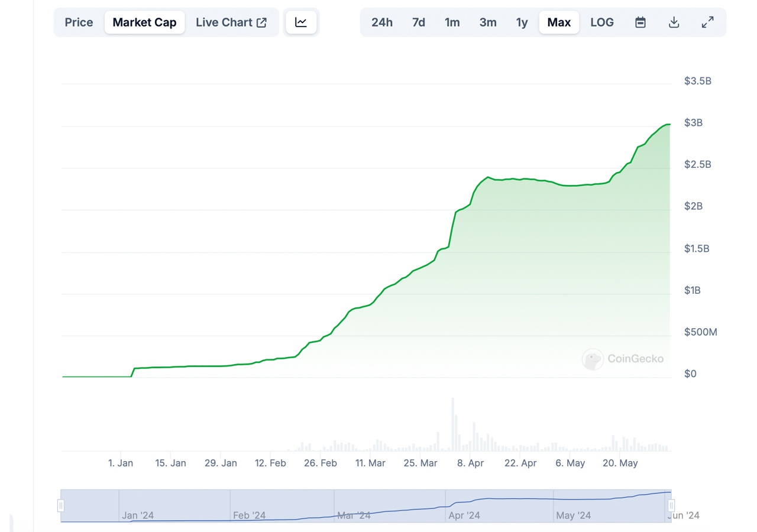Toggle the Max time range selection
This screenshot has width=757, height=532.
558,22
